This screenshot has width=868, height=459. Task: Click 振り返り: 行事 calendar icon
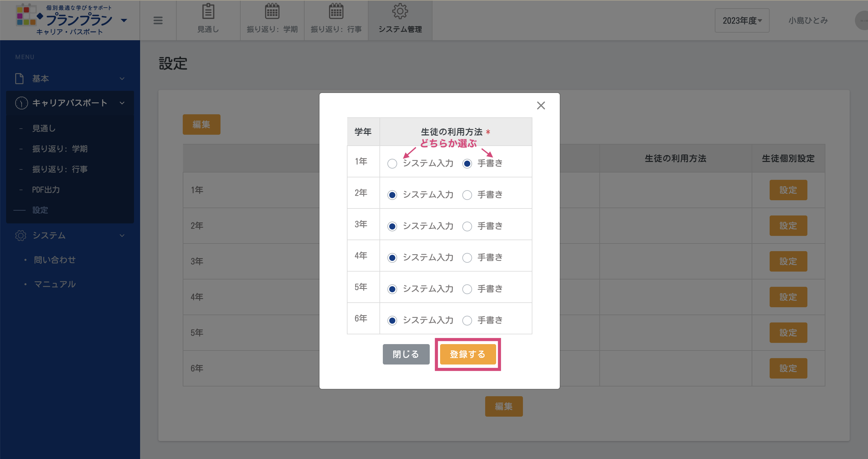336,12
